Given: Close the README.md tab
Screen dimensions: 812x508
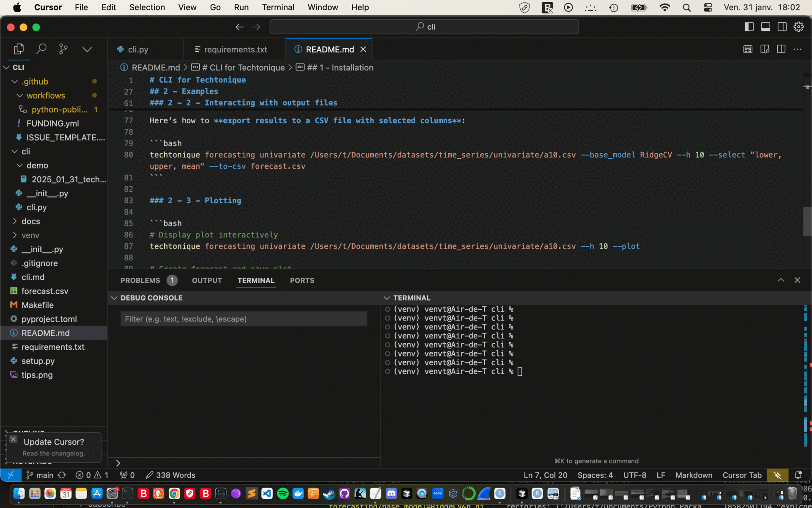Looking at the screenshot, I should coord(363,50).
